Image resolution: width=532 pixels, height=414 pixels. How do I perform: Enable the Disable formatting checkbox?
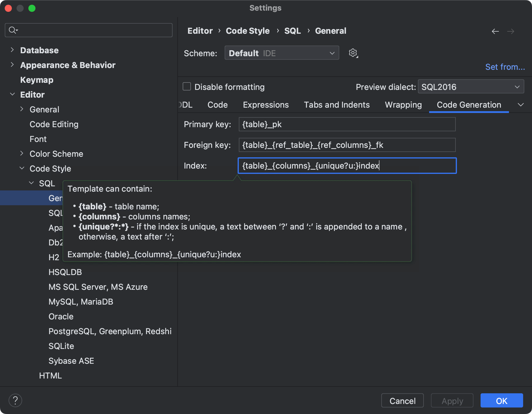point(186,86)
